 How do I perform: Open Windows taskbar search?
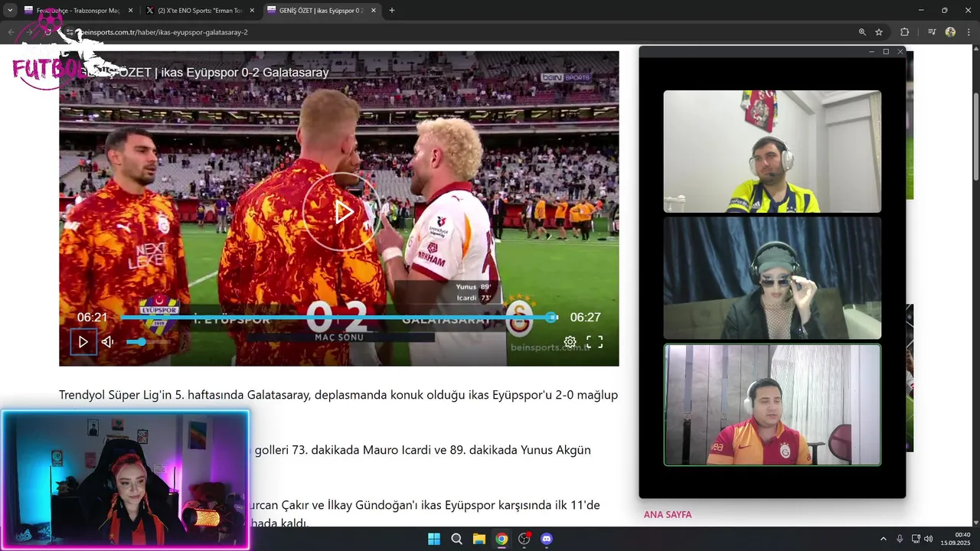[456, 539]
